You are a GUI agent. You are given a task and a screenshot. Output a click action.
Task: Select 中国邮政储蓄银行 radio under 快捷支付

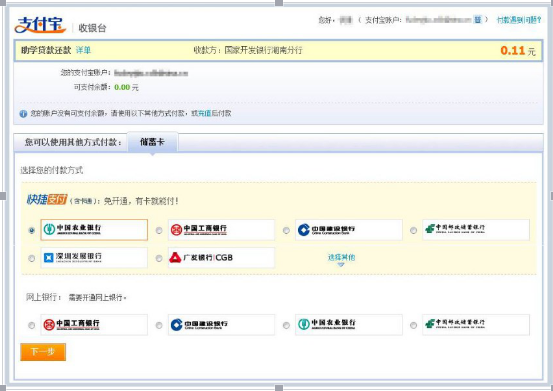pyautogui.click(x=413, y=230)
